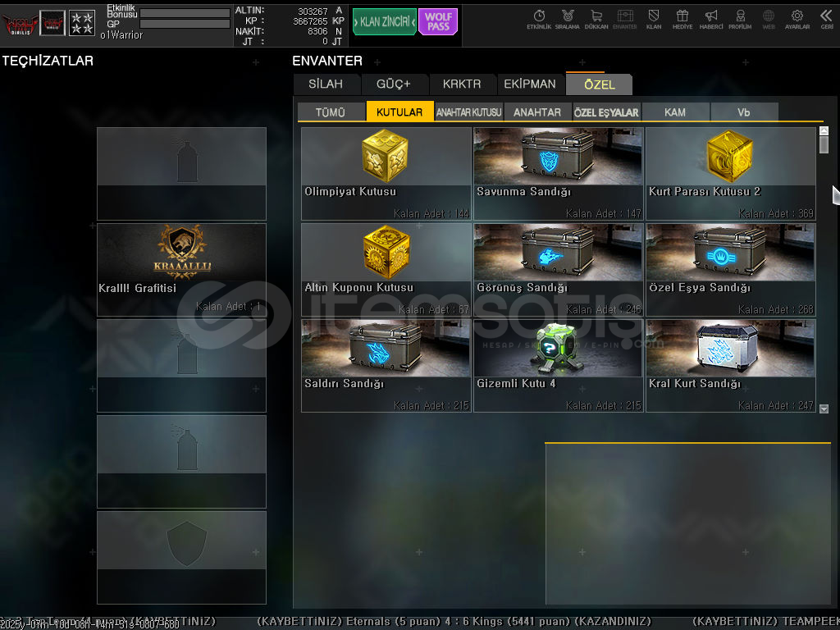Select the ANAHTAR sub-tab
The width and height of the screenshot is (840, 630).
coord(537,112)
